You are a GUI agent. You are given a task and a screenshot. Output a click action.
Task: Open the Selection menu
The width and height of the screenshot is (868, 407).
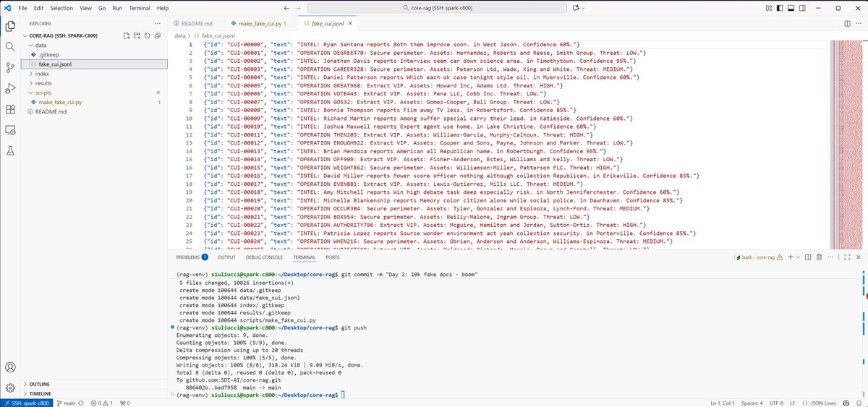[61, 8]
